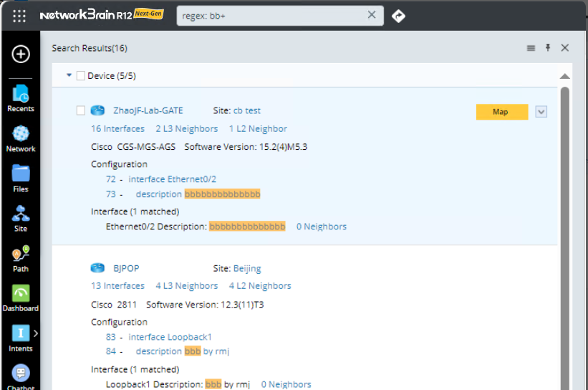Viewport: 588px width, 390px height.
Task: Open 2 L3 Neighbors link
Action: point(187,129)
